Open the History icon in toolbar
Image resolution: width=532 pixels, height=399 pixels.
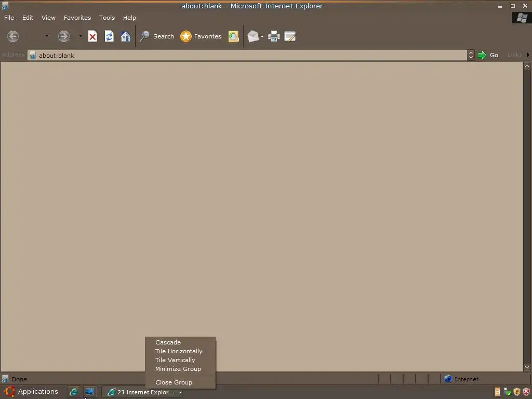pyautogui.click(x=233, y=36)
